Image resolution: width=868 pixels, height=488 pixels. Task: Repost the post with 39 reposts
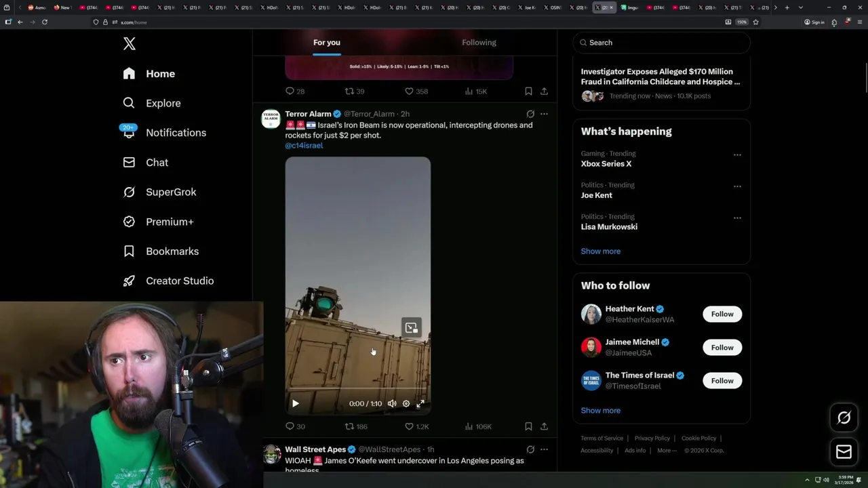[x=355, y=91]
